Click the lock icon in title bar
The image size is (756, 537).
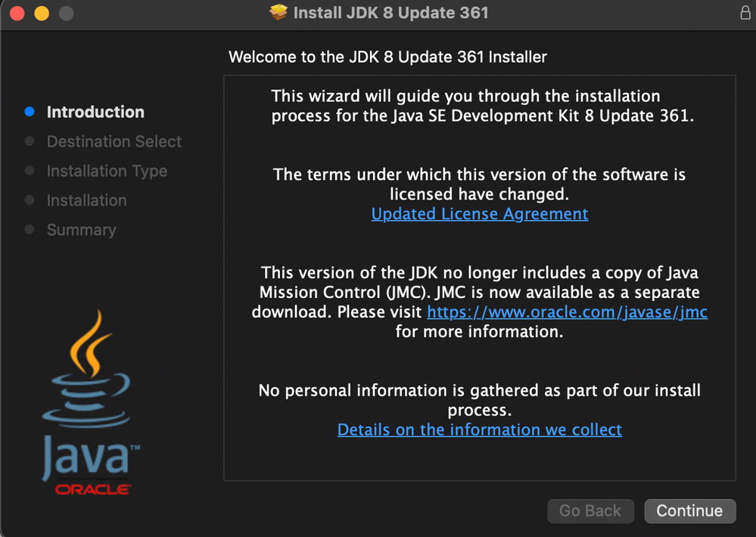tap(745, 13)
